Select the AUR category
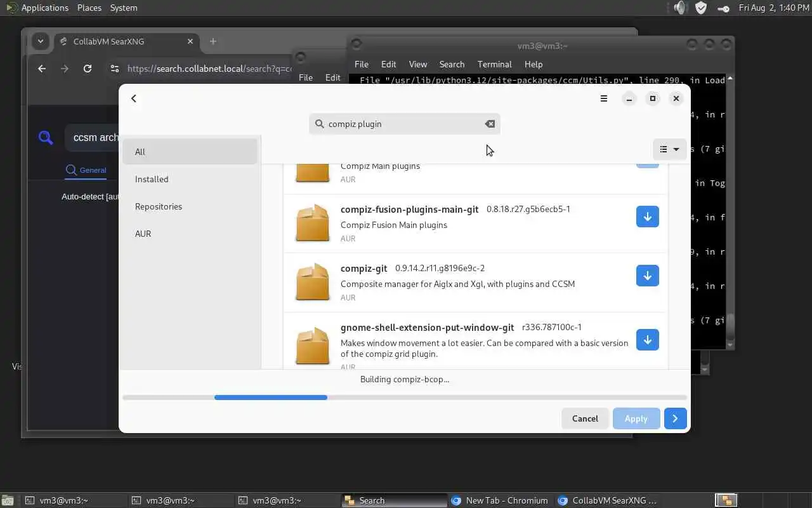Viewport: 812px width, 508px height. pyautogui.click(x=190, y=234)
